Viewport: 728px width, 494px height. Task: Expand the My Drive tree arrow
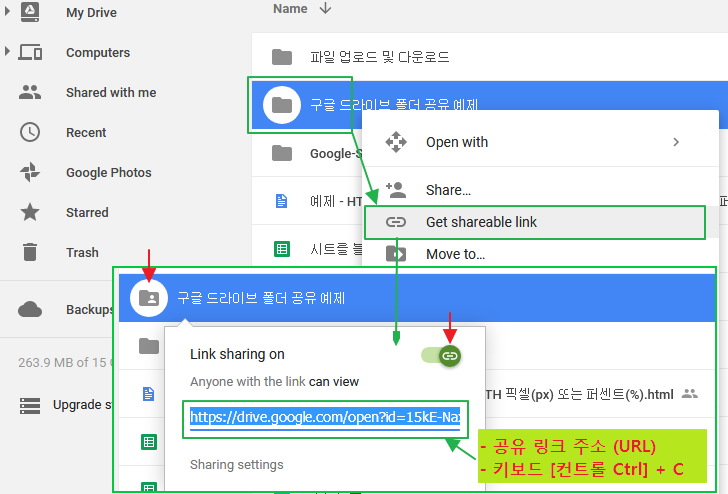7,11
